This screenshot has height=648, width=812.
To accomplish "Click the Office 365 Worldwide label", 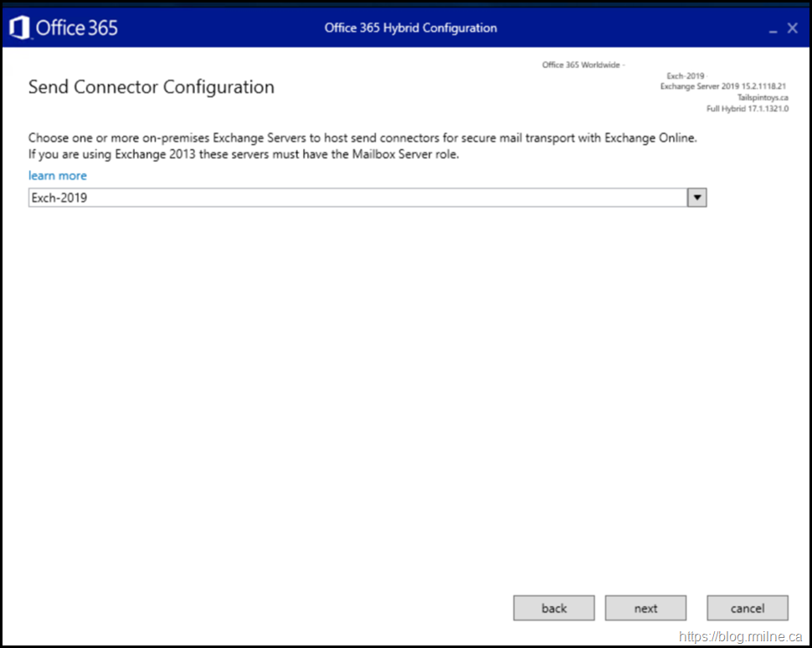I will coord(582,65).
